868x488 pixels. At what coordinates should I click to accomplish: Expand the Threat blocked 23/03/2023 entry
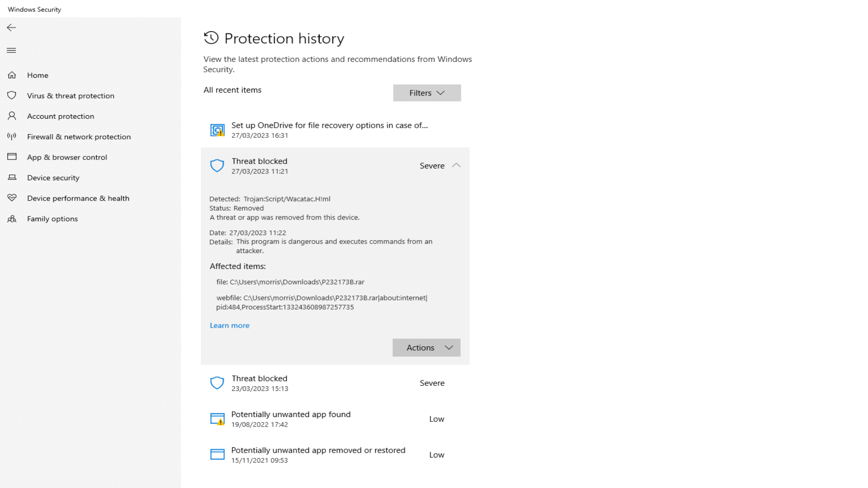(x=335, y=383)
